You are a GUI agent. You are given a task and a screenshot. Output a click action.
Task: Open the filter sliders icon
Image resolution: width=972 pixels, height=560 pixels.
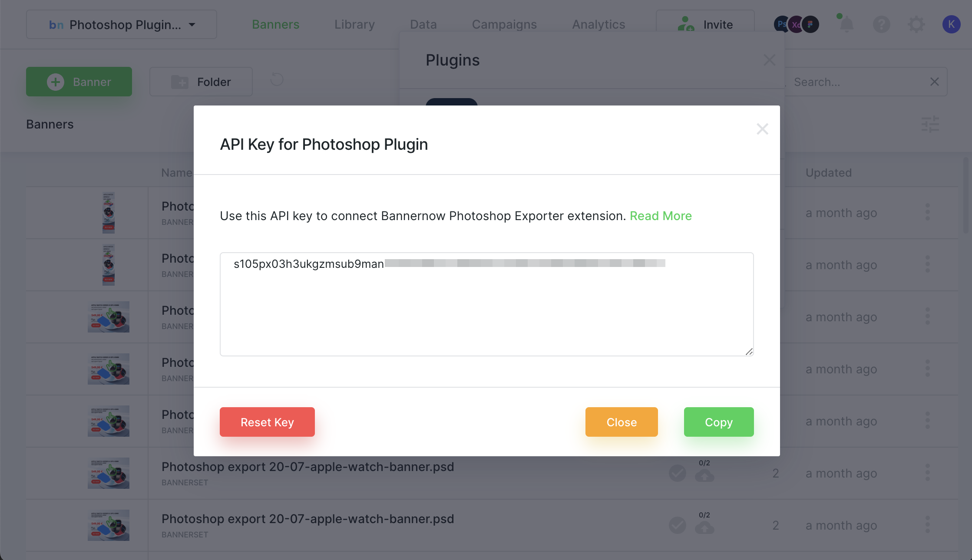tap(930, 124)
